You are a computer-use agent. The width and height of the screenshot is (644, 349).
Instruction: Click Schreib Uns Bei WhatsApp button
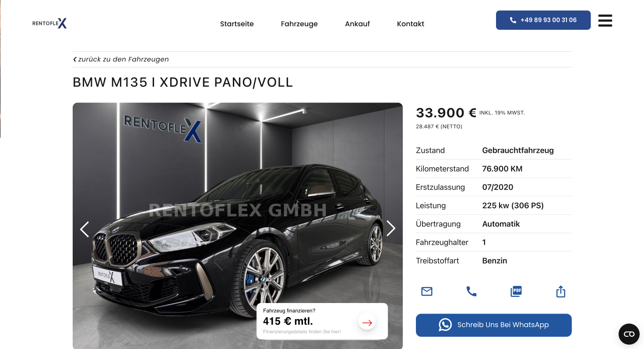pos(494,325)
